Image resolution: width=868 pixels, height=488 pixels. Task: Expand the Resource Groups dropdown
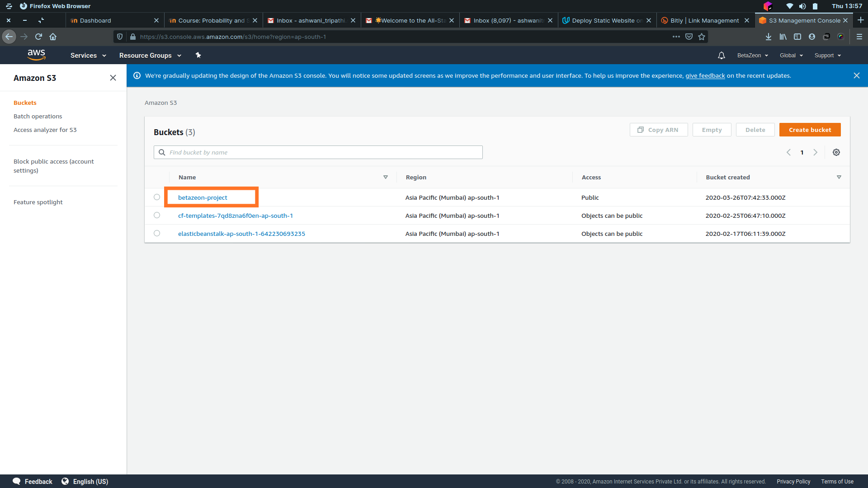tap(150, 55)
